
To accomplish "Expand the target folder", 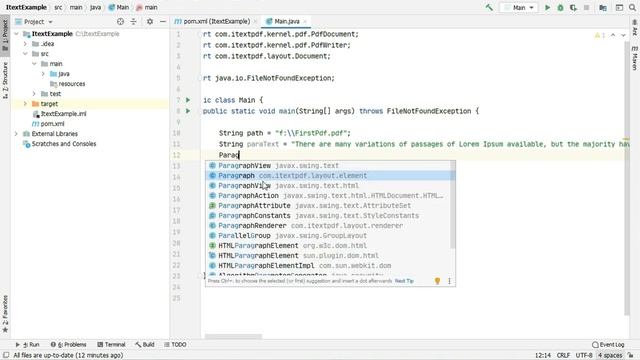I will click(x=25, y=104).
